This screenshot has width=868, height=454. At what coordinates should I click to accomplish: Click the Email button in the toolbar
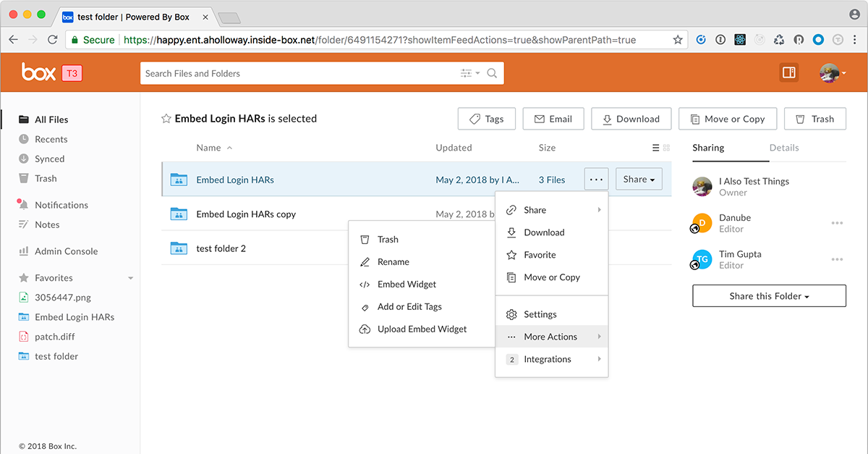click(553, 119)
